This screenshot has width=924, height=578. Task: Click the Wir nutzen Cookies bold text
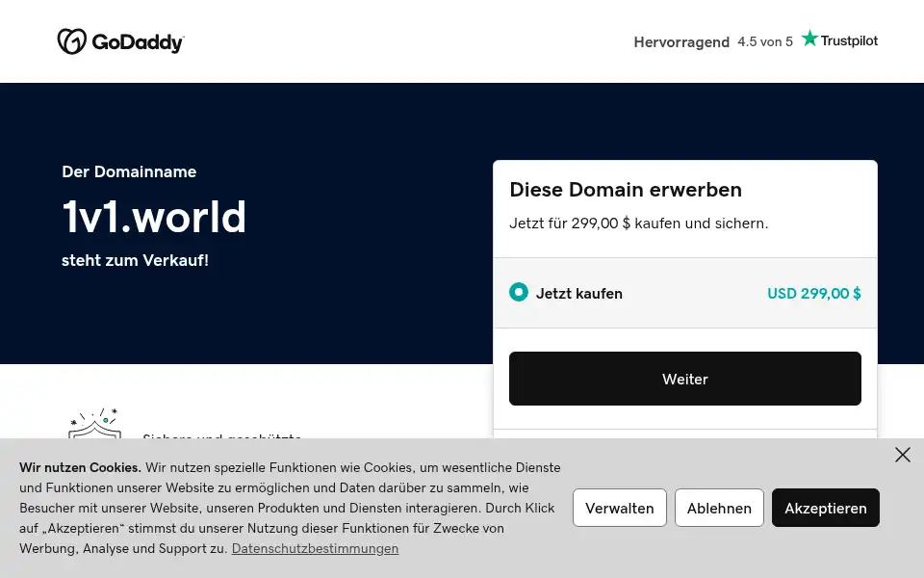(80, 468)
